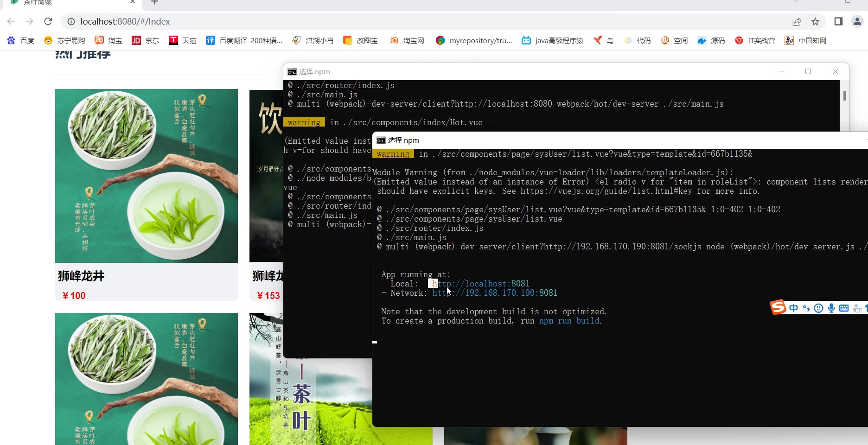Screen dimensions: 868x445
Task: Open the 洪湖小肖 bookmark
Action: [313, 40]
